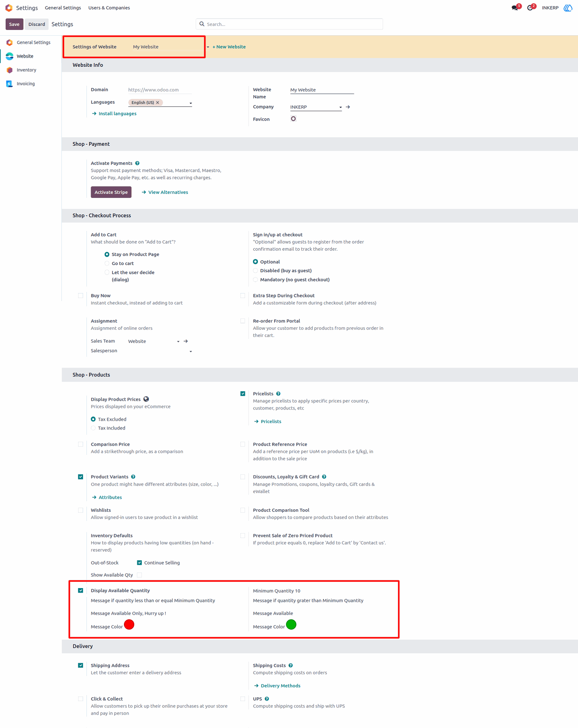The width and height of the screenshot is (578, 728).
Task: Select Tax Included radio option
Action: pos(93,428)
